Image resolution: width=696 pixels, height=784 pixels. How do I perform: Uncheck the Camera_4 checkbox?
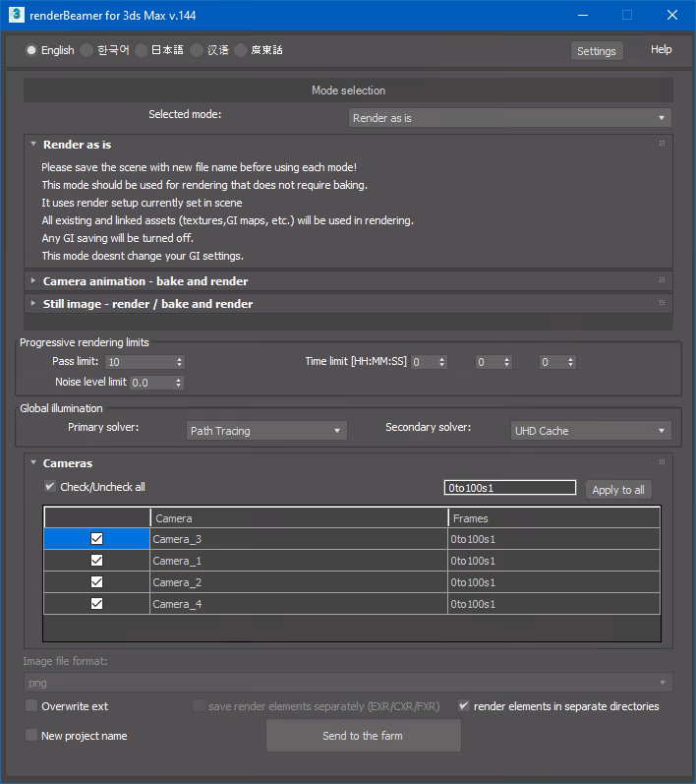[x=97, y=604]
